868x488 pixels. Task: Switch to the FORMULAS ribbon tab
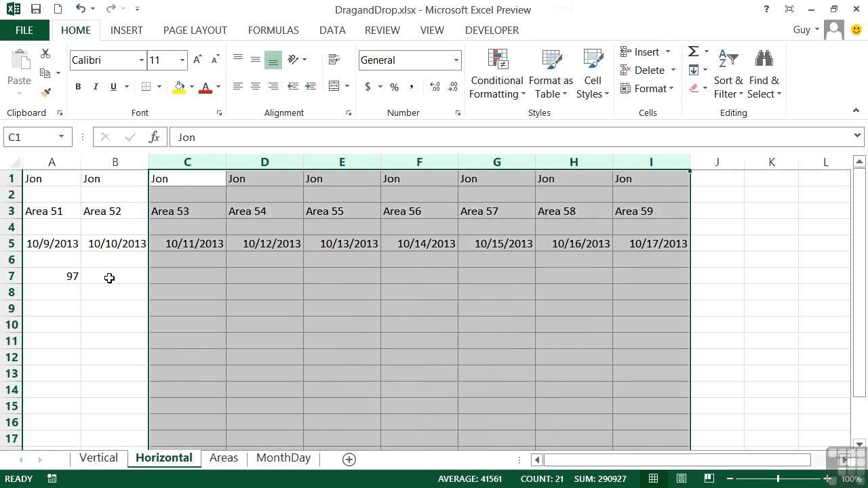(273, 30)
